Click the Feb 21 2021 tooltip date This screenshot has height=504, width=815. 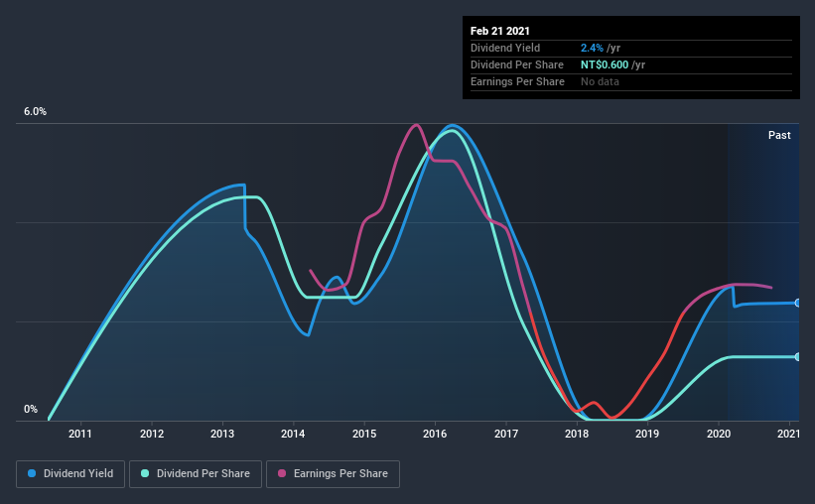tap(500, 31)
